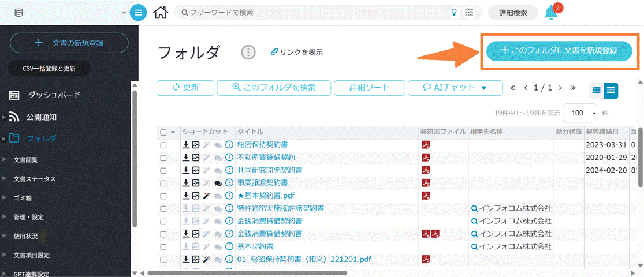This screenshot has width=644, height=277.
Task: Open comment icon for 事業譲渡契約書 row
Action: pyautogui.click(x=218, y=183)
